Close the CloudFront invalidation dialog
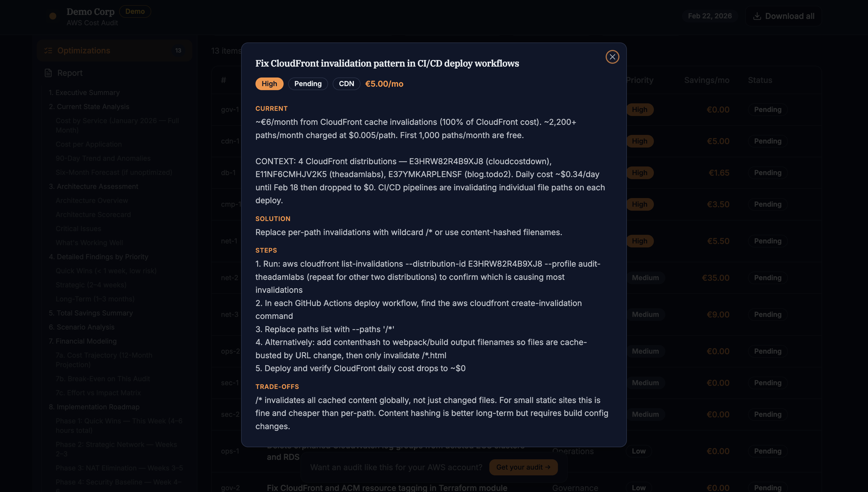This screenshot has width=868, height=492. [x=613, y=57]
